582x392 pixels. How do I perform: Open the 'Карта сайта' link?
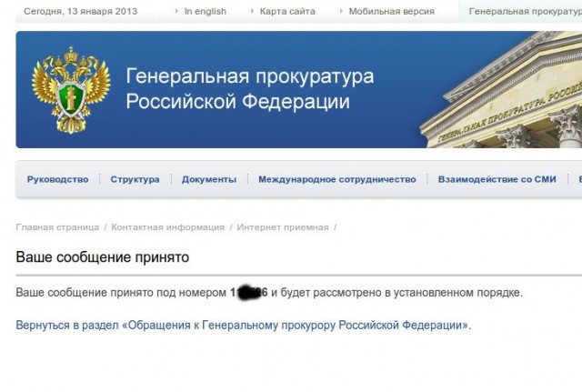point(287,12)
